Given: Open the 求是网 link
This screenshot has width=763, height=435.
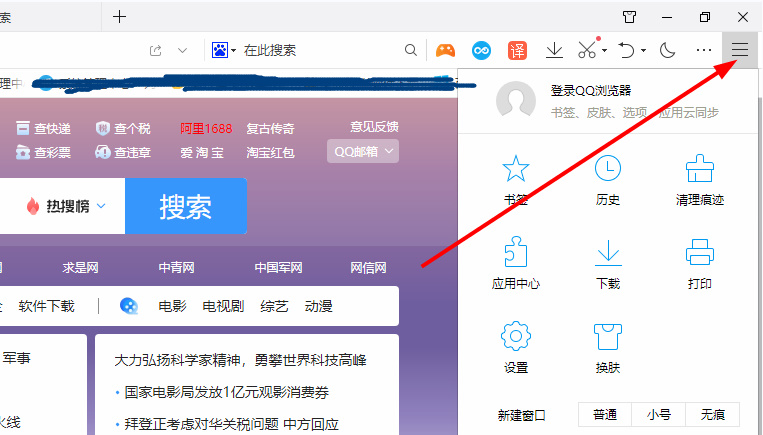Looking at the screenshot, I should pyautogui.click(x=81, y=268).
